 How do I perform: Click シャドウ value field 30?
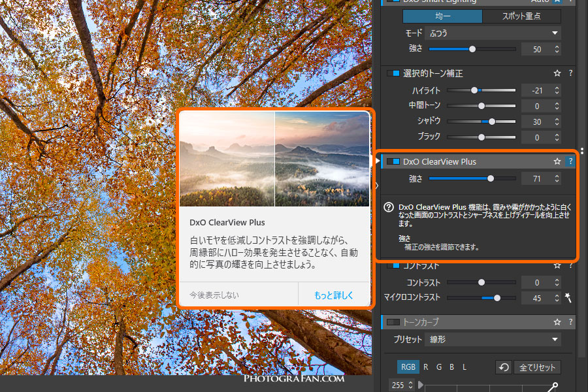(536, 122)
